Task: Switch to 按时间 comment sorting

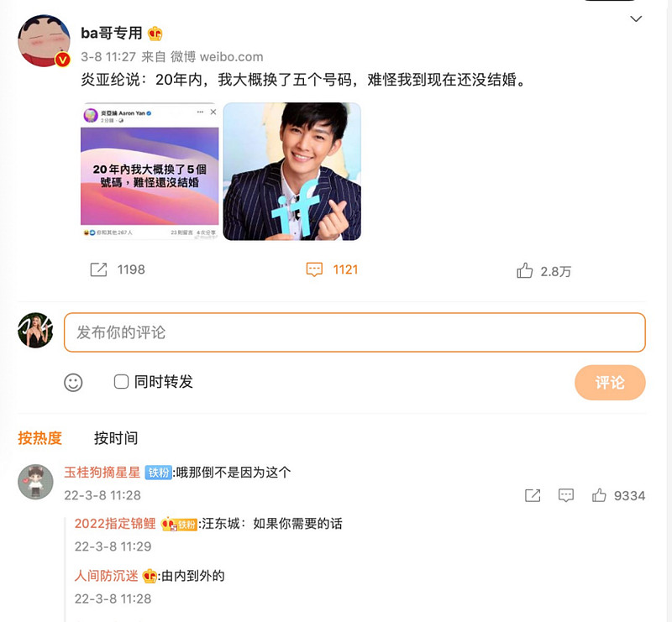Action: click(116, 437)
